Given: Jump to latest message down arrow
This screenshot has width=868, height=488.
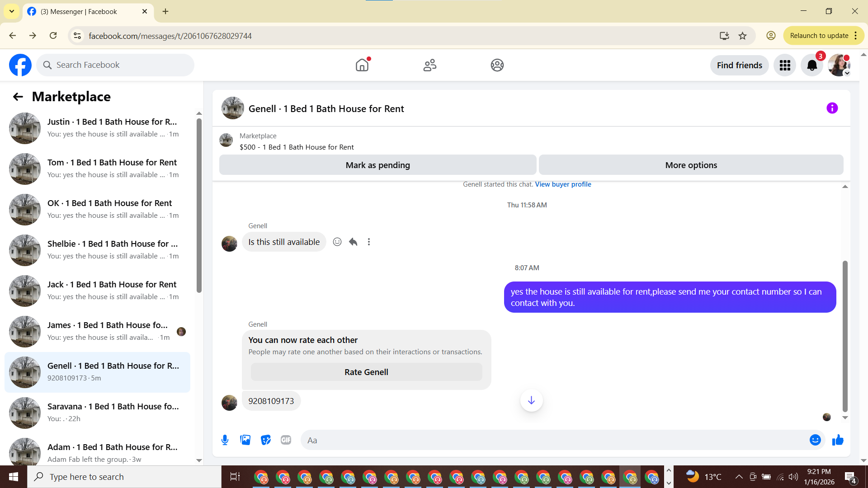Looking at the screenshot, I should tap(531, 400).
